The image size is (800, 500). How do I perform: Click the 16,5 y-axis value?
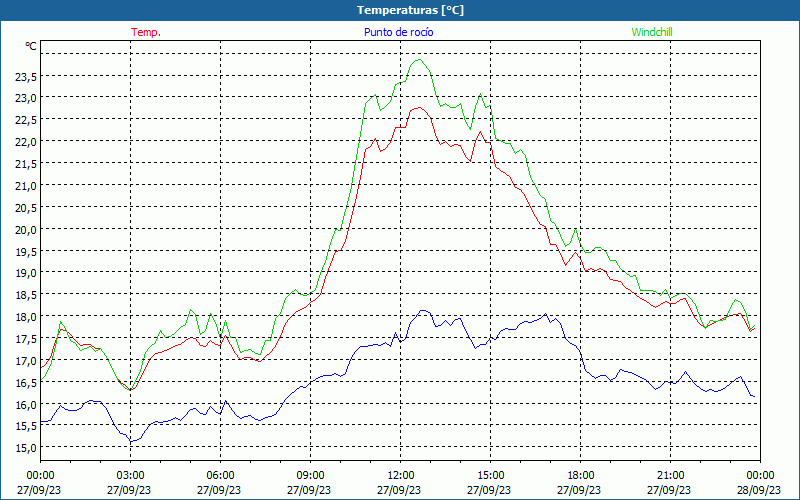[x=26, y=383]
